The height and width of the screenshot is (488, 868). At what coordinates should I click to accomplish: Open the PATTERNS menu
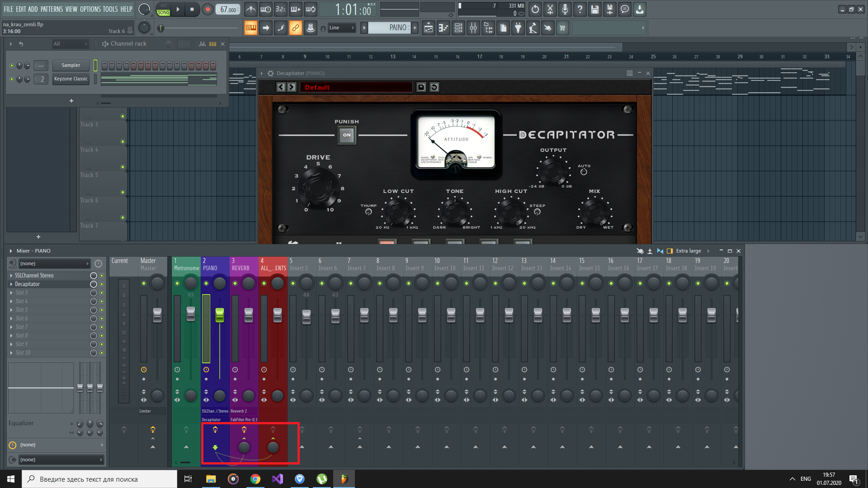click(52, 9)
